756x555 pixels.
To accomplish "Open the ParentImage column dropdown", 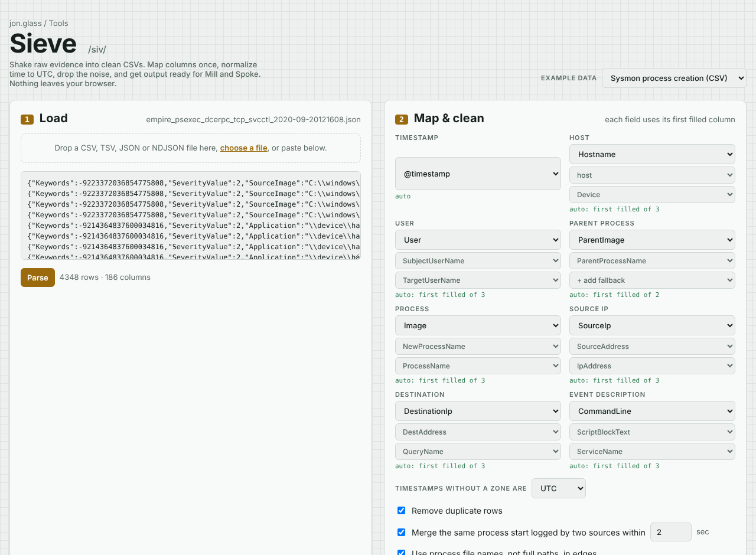I will pyautogui.click(x=652, y=240).
